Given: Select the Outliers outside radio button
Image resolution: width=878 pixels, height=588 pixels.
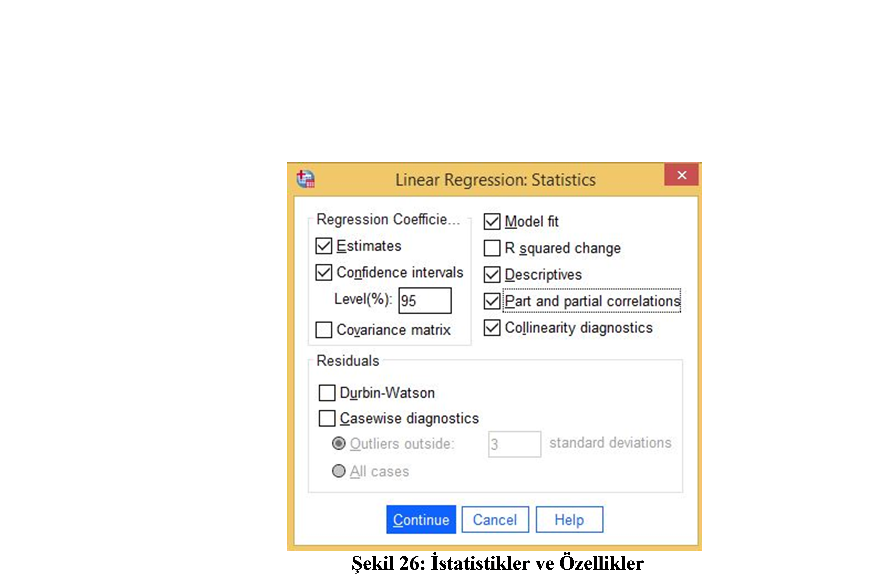Looking at the screenshot, I should point(338,443).
